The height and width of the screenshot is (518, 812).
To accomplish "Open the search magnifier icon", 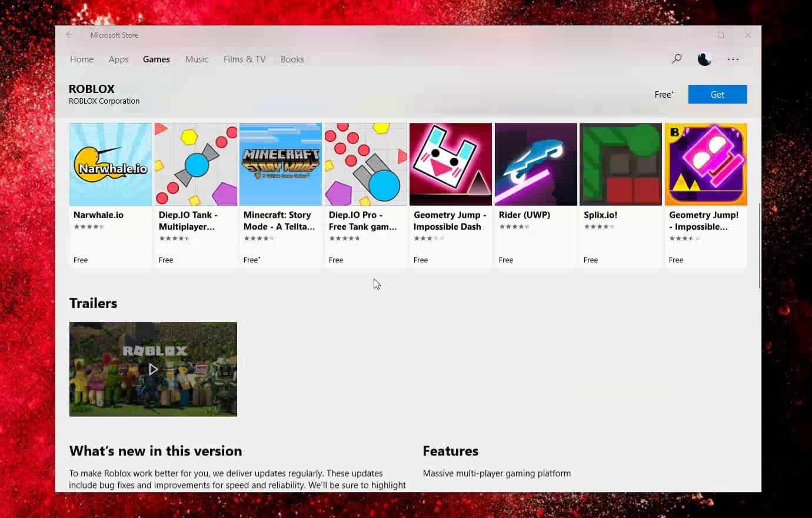I will (677, 59).
